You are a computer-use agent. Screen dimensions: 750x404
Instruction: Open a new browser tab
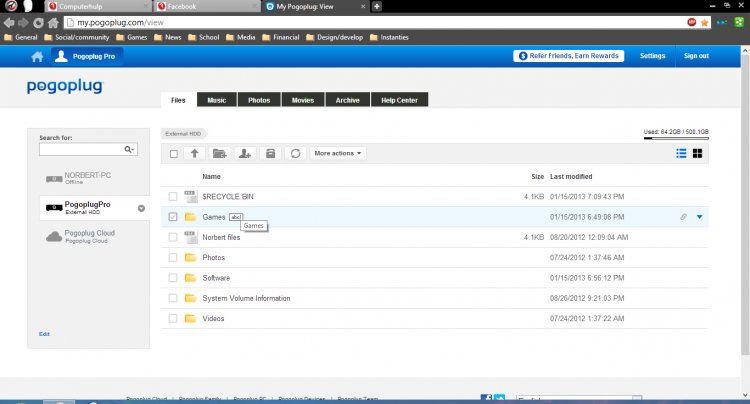pyautogui.click(x=377, y=6)
